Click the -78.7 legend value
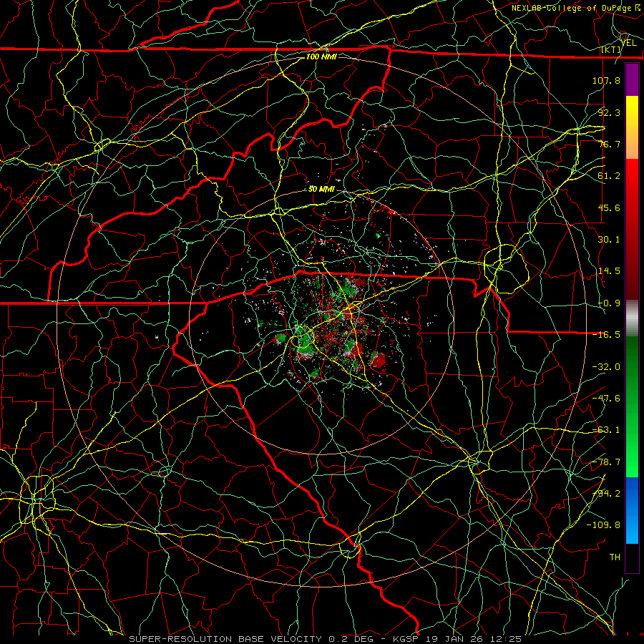Viewport: 644px width, 644px height. coord(606,462)
